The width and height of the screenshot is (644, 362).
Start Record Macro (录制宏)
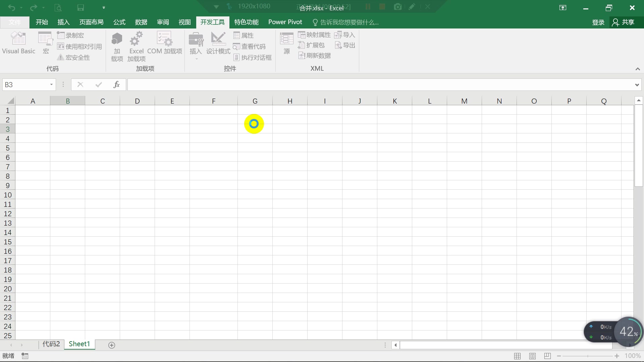(x=71, y=35)
